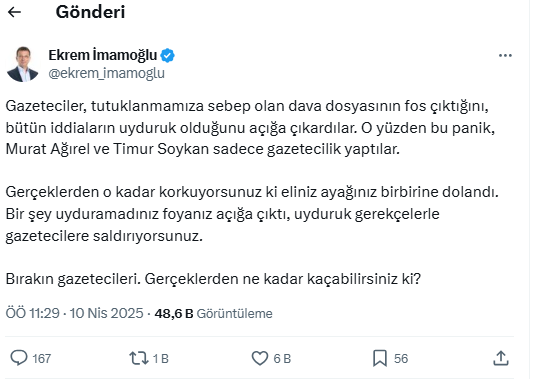
Task: Click the retweet arrows icon
Action: (139, 358)
